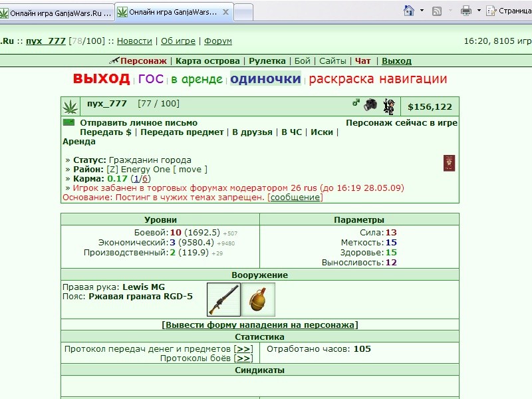Click the Lewis MG weapon name
Viewport: 532px width, 399px height.
144,287
